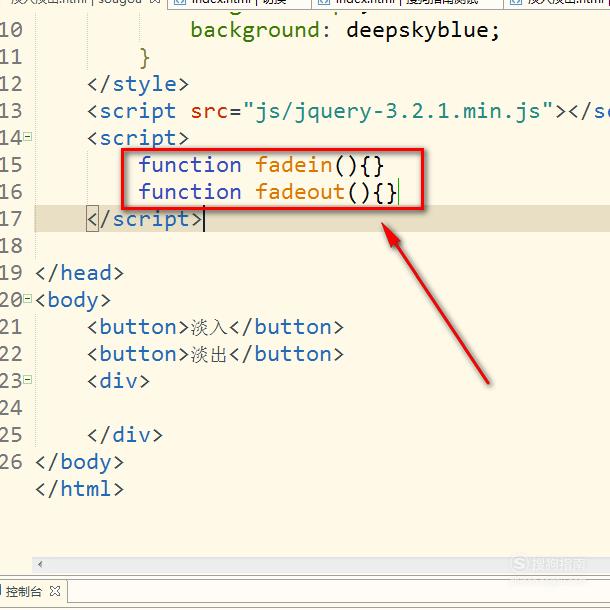Click the closing '</style>' tag
Viewport: 610px width, 610px height.
click(138, 84)
